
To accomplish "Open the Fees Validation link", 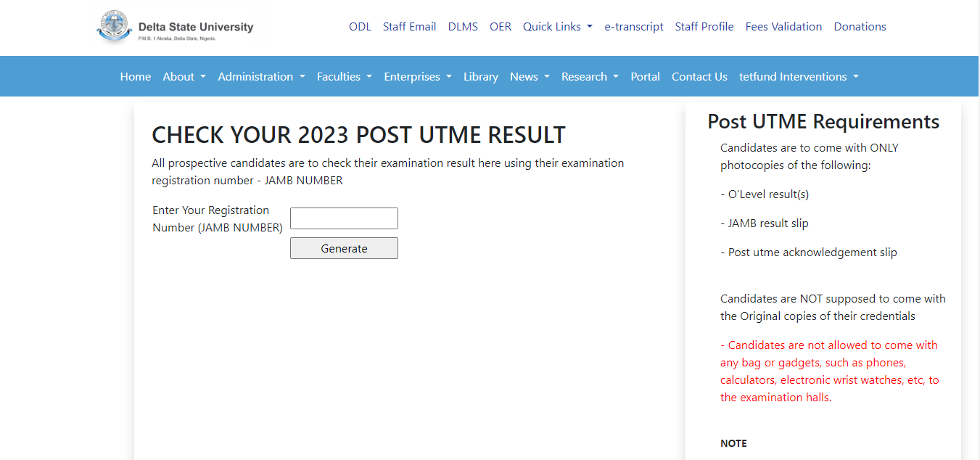I will coord(783,26).
